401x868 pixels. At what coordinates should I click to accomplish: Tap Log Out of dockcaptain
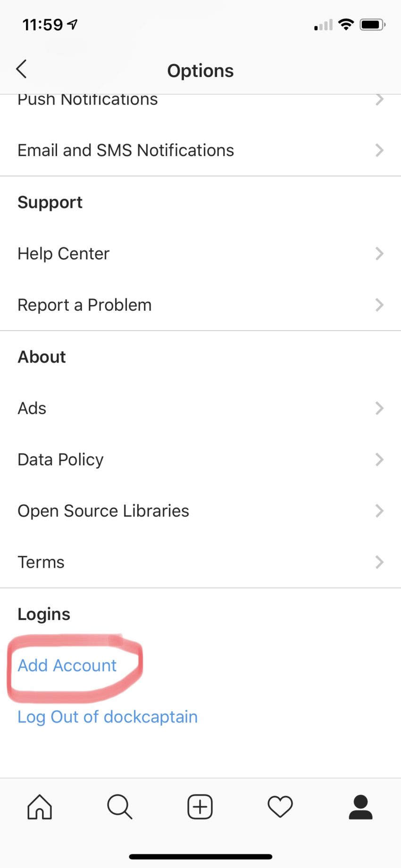(x=108, y=717)
